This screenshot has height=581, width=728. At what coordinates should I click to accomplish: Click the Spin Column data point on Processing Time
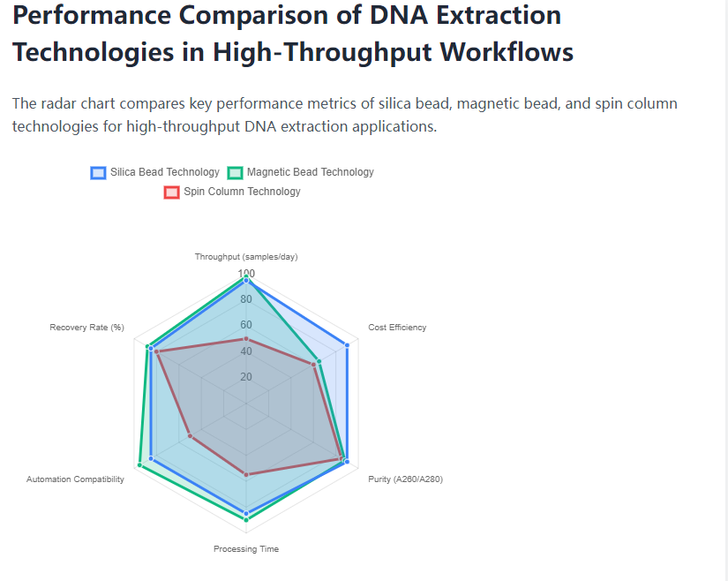246,475
